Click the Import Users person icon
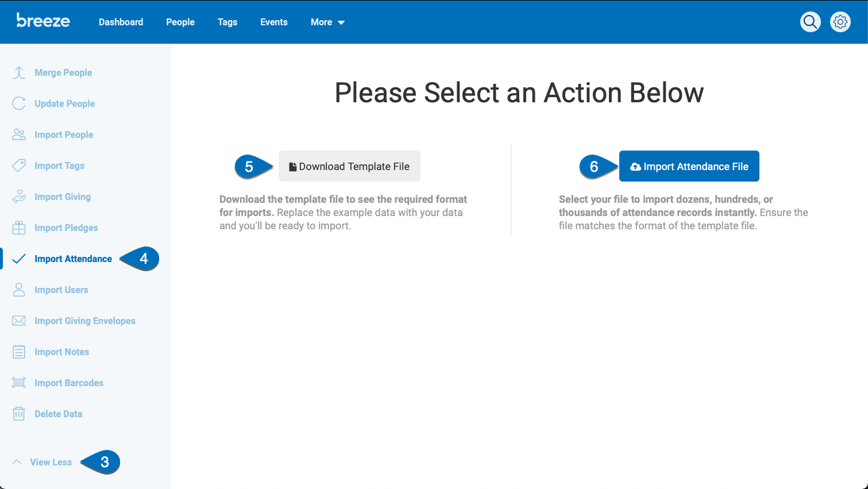 (x=19, y=290)
